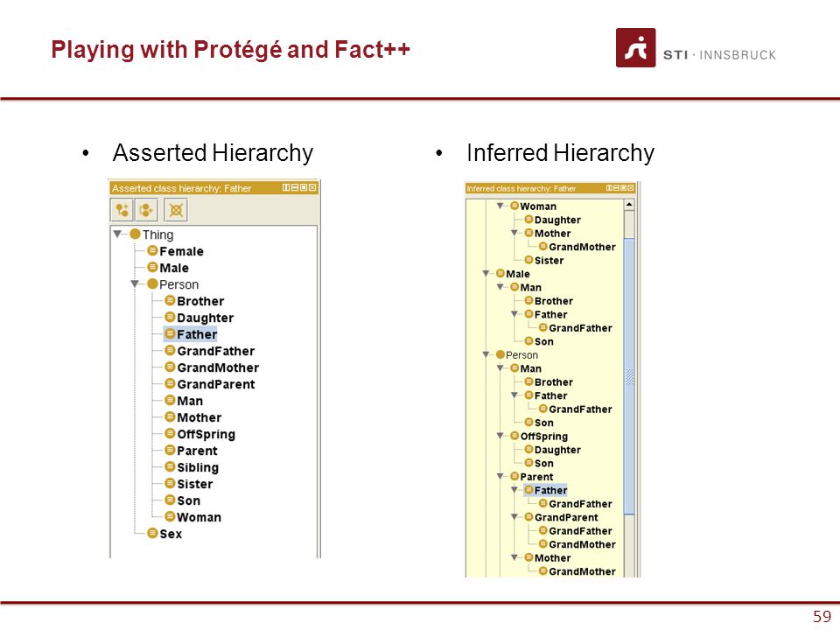Select Man under Person in Inferred tree
Viewport: 840px width, 630px height.
pos(530,368)
